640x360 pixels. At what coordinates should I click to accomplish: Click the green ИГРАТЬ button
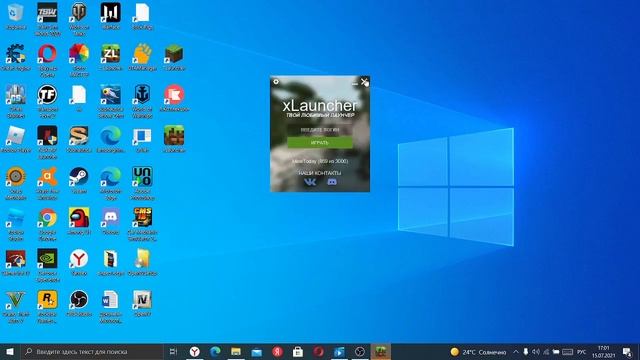click(320, 142)
